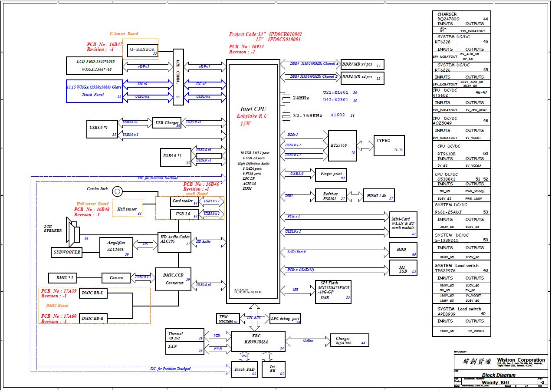The image size is (552, 392).
Task: Click the I2S signal label
Action: coord(145,244)
